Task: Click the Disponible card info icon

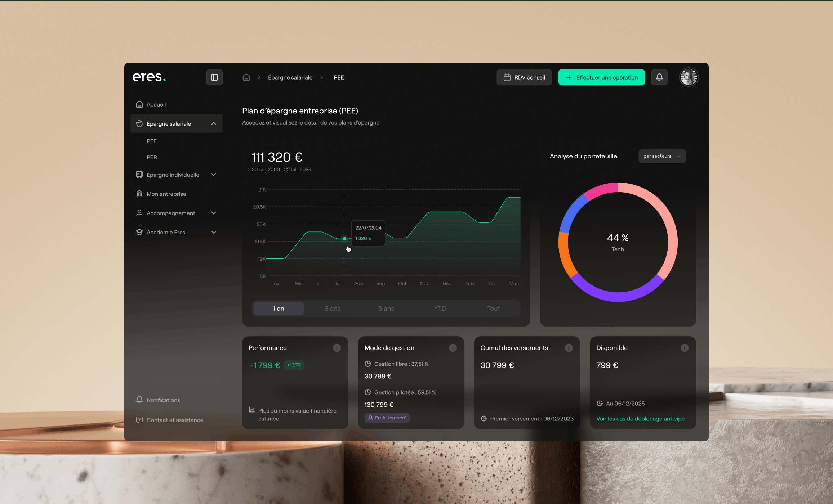Action: coord(685,348)
